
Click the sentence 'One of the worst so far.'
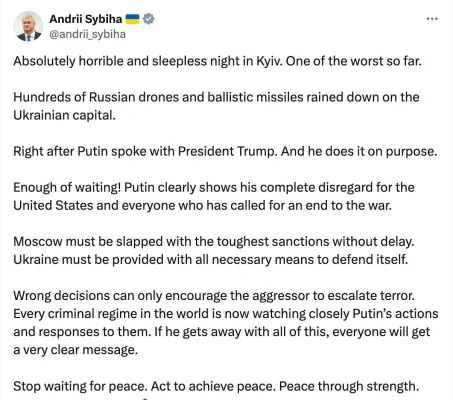tap(354, 61)
